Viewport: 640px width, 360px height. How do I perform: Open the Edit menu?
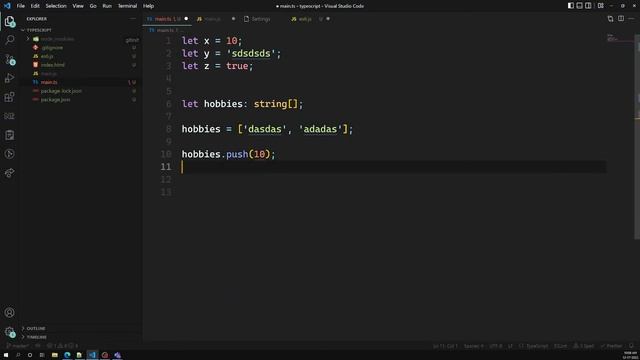(35, 6)
